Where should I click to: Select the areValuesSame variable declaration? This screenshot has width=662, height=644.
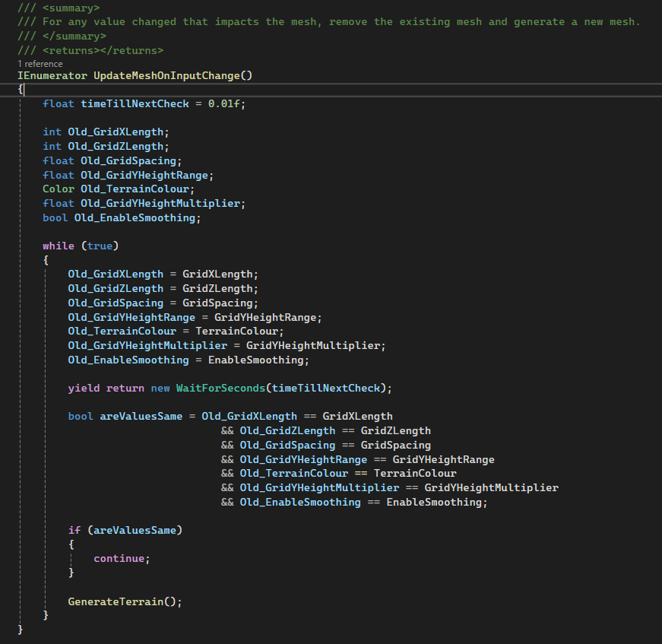pos(141,417)
